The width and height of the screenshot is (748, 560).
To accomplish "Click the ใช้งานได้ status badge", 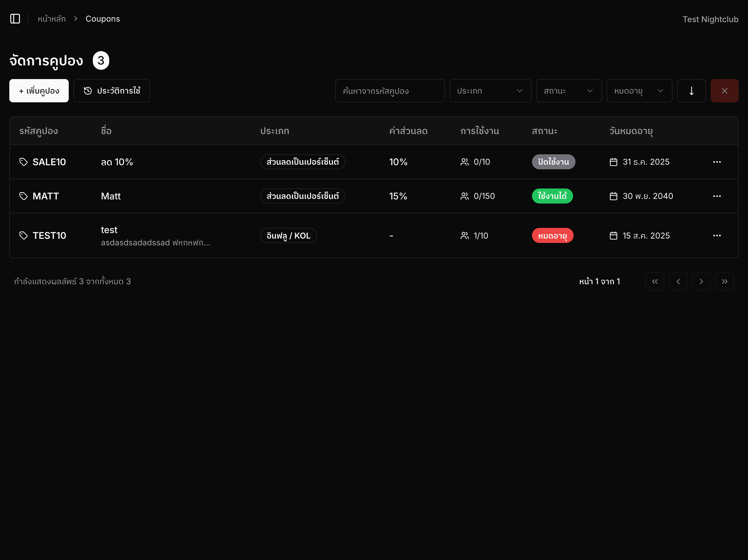I will click(x=552, y=196).
